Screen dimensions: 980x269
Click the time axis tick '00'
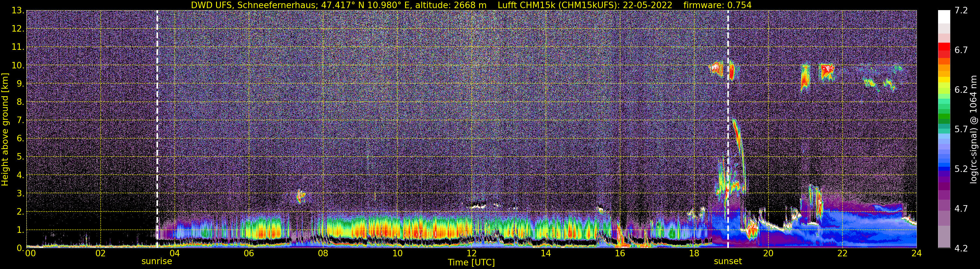tap(31, 253)
